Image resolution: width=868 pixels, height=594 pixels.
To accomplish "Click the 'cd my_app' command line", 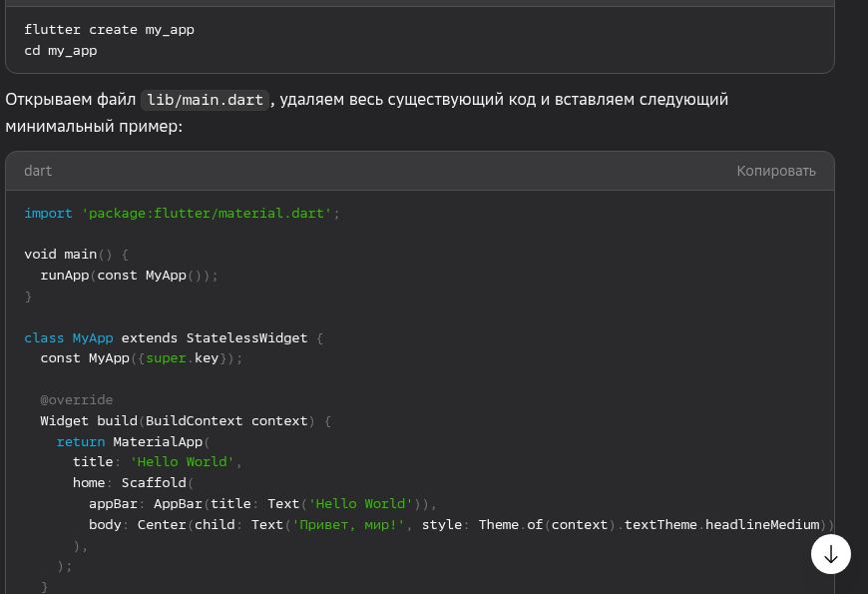I will point(60,50).
